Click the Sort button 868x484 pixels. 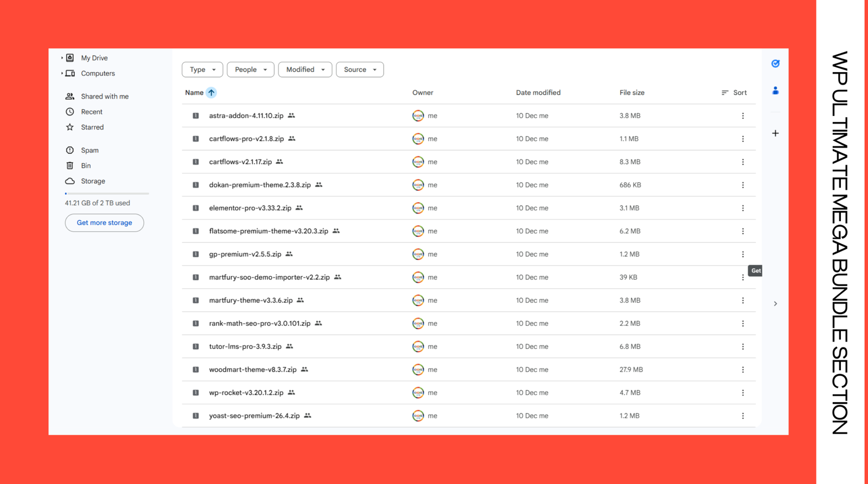tap(734, 93)
